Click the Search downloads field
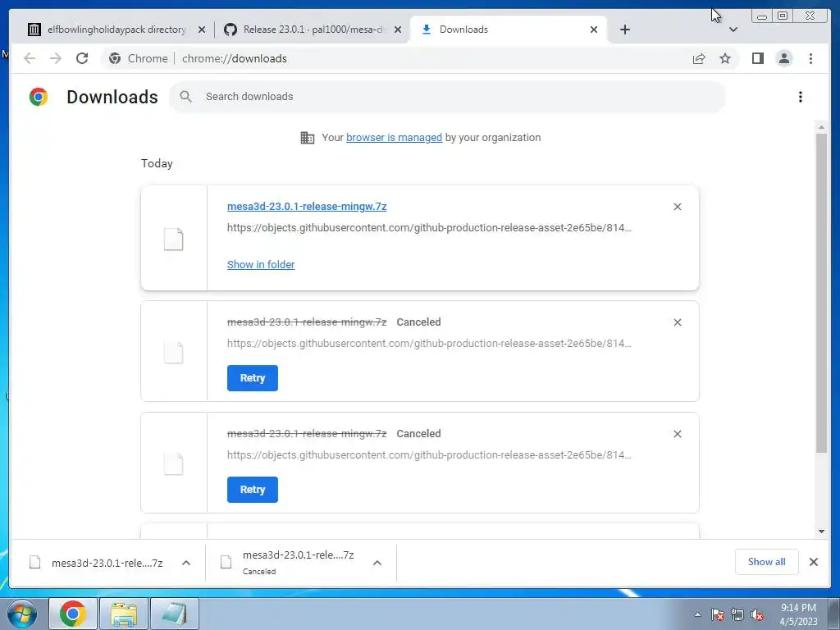 pyautogui.click(x=447, y=97)
